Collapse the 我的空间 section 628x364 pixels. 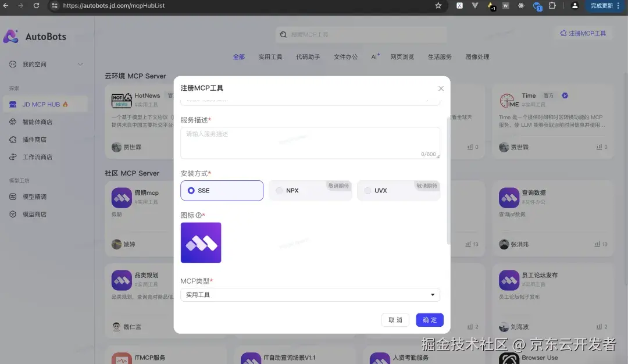coord(81,64)
